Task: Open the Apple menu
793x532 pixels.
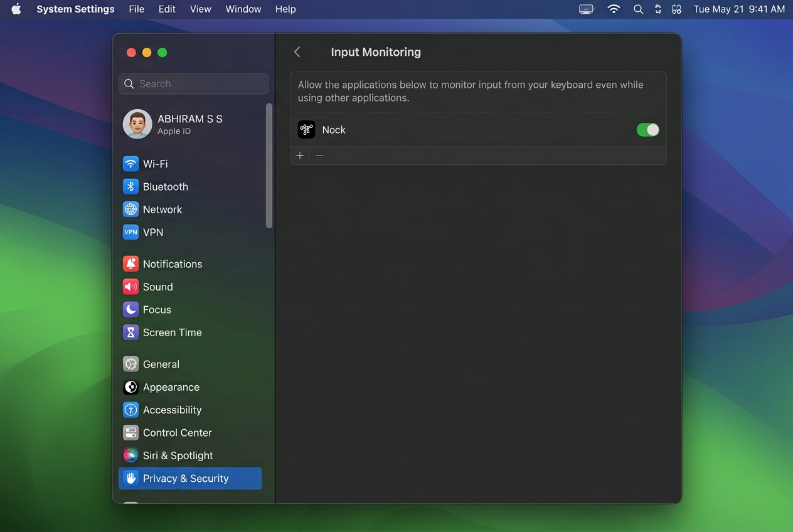Action: click(x=16, y=9)
